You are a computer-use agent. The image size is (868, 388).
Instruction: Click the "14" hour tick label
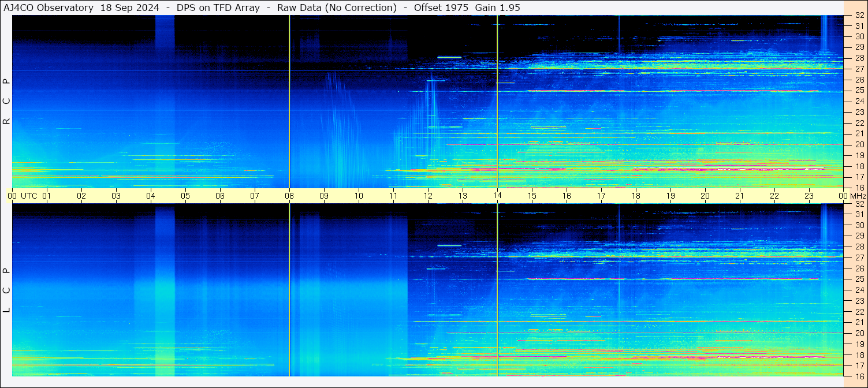497,196
